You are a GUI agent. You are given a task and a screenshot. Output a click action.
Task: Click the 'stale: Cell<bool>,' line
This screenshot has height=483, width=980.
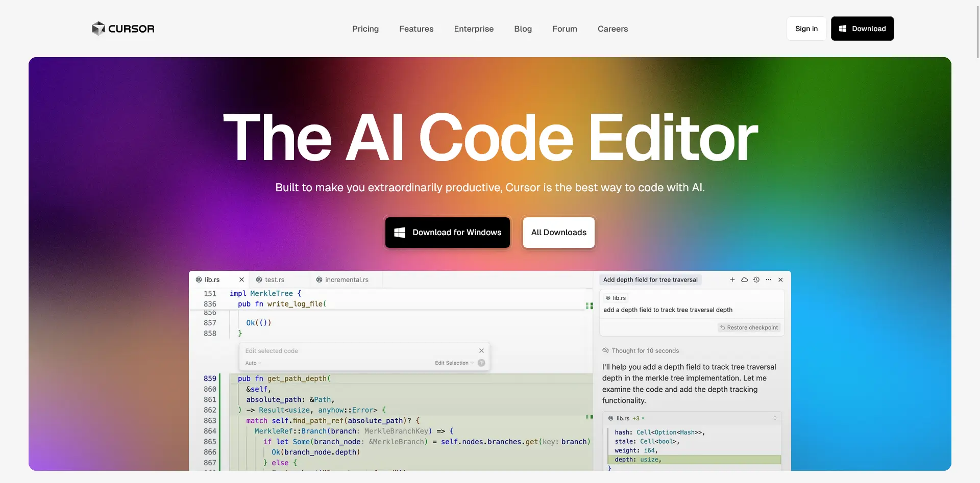(647, 441)
